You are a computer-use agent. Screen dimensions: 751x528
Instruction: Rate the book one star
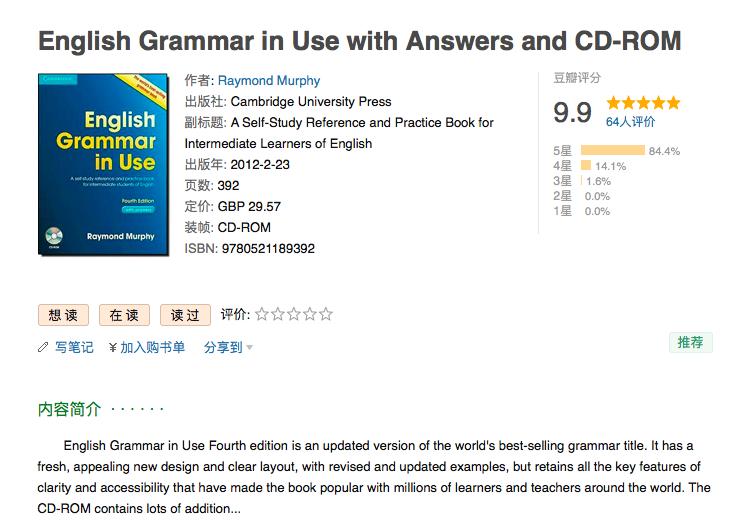[x=262, y=314]
